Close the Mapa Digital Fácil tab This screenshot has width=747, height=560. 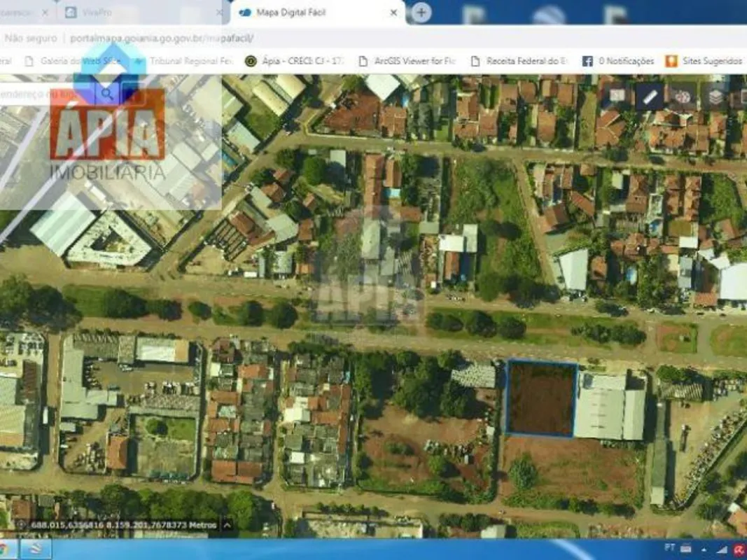393,13
